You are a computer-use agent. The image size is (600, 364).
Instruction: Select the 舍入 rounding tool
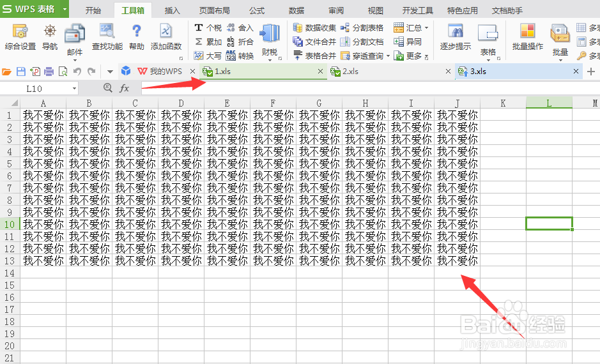240,27
